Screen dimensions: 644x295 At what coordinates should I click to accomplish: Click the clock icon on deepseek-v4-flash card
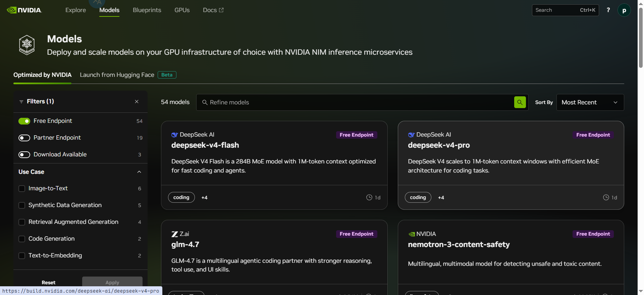369,197
